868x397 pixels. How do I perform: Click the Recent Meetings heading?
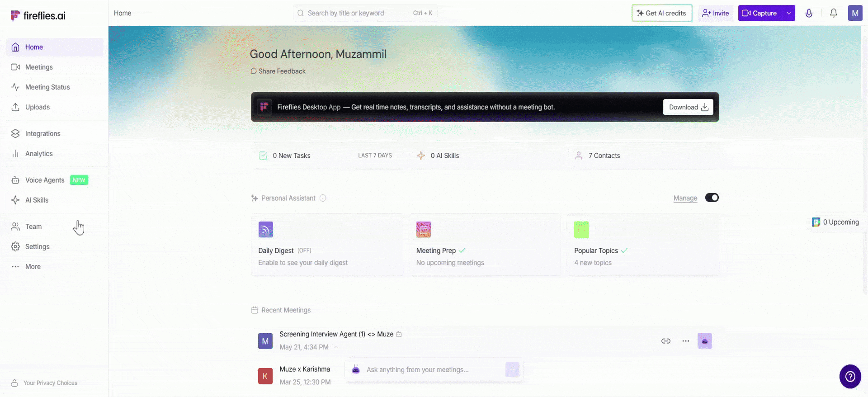[286, 310]
